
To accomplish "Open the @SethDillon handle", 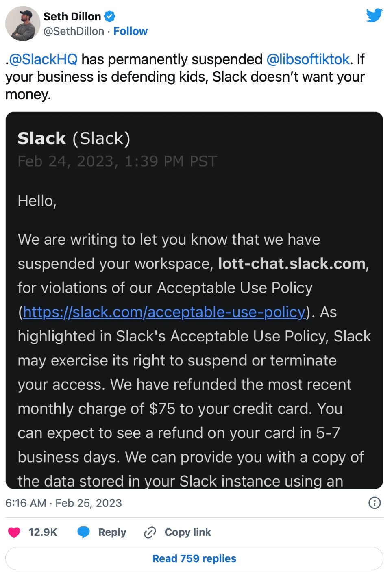I will click(x=74, y=31).
